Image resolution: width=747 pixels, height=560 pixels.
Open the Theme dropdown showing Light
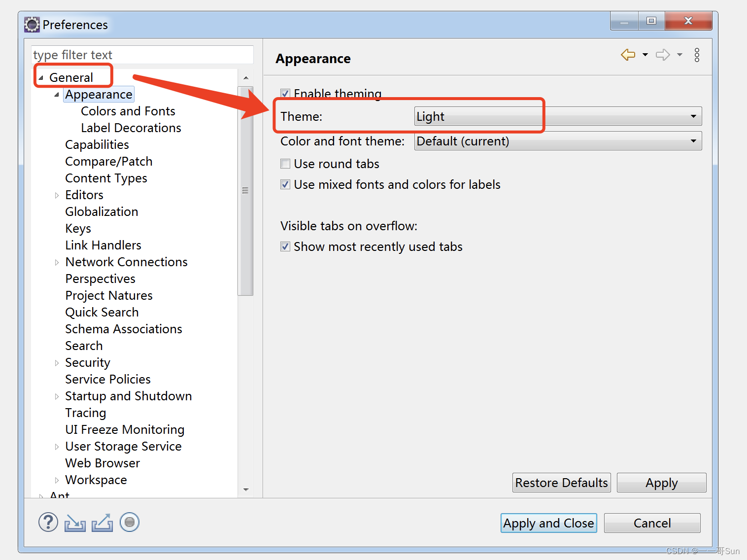pos(558,116)
